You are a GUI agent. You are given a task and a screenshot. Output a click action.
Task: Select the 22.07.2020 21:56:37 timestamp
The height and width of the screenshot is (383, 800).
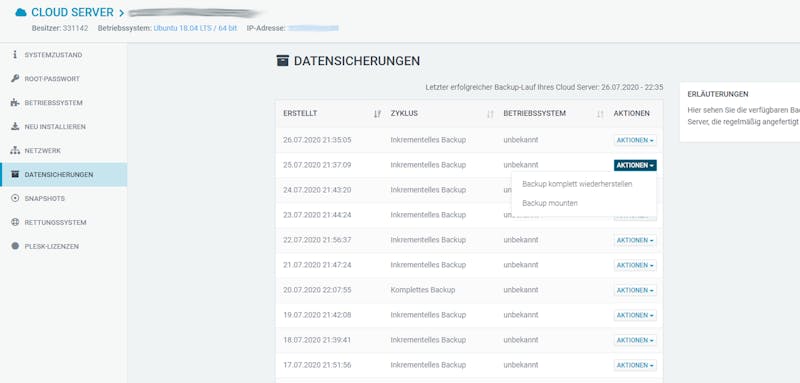coord(317,240)
